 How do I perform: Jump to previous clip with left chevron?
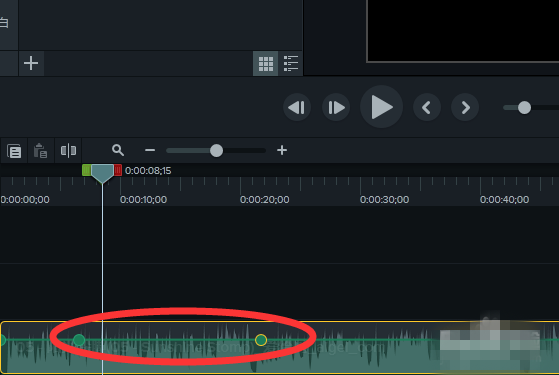(427, 107)
